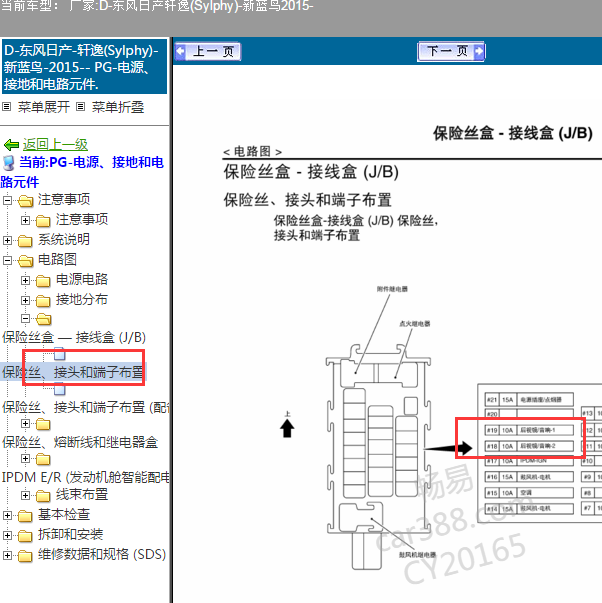This screenshot has width=602, height=603.
Task: Click the icon beside 菜单折叠
Action: click(x=80, y=107)
